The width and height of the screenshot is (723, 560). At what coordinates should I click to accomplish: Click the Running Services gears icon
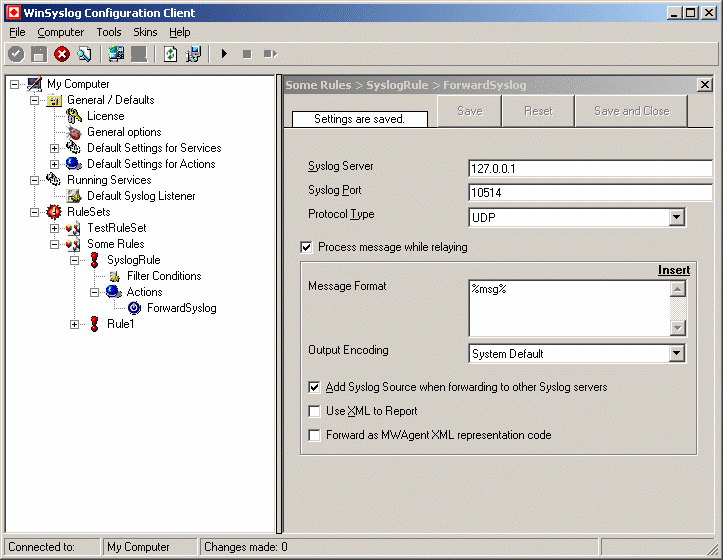[x=54, y=180]
